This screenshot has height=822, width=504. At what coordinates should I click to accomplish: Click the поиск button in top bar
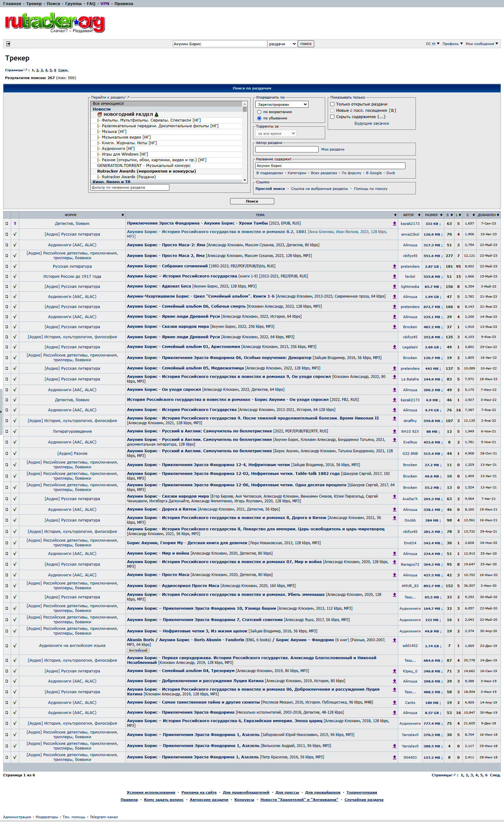[x=306, y=44]
